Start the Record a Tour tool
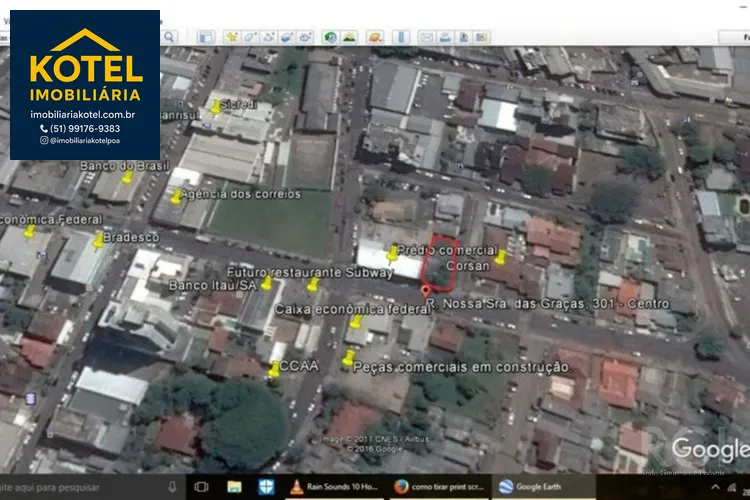750x500 pixels. click(x=306, y=37)
